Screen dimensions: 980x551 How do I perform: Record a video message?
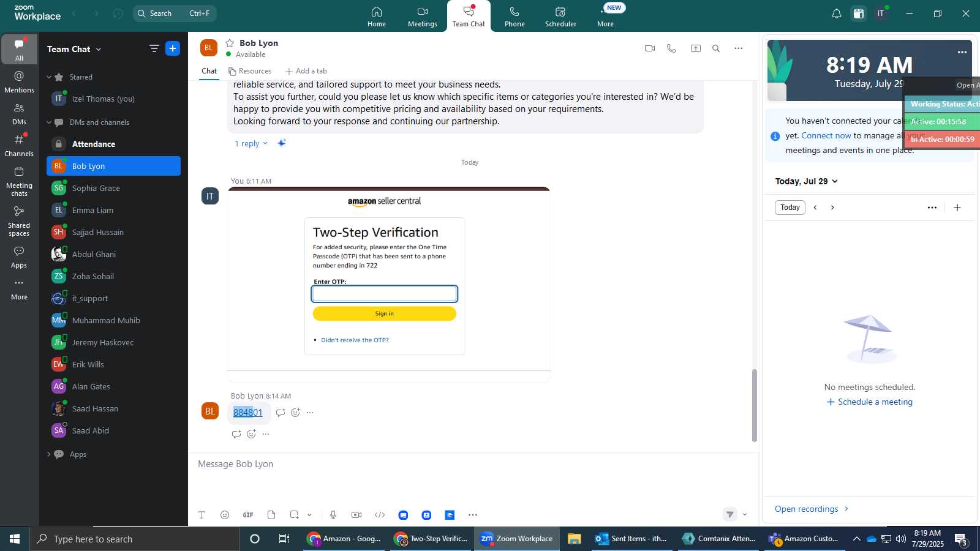tap(356, 515)
